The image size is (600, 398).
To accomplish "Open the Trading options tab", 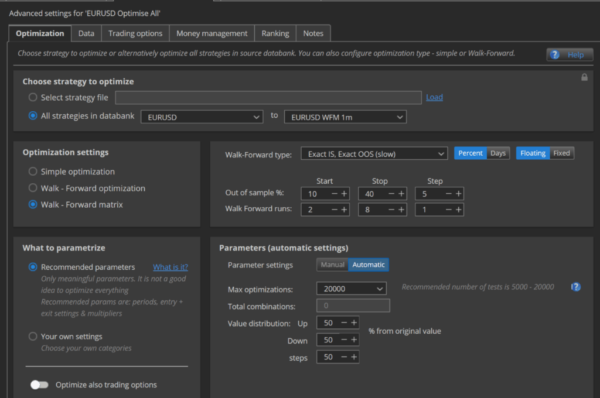I will 135,33.
